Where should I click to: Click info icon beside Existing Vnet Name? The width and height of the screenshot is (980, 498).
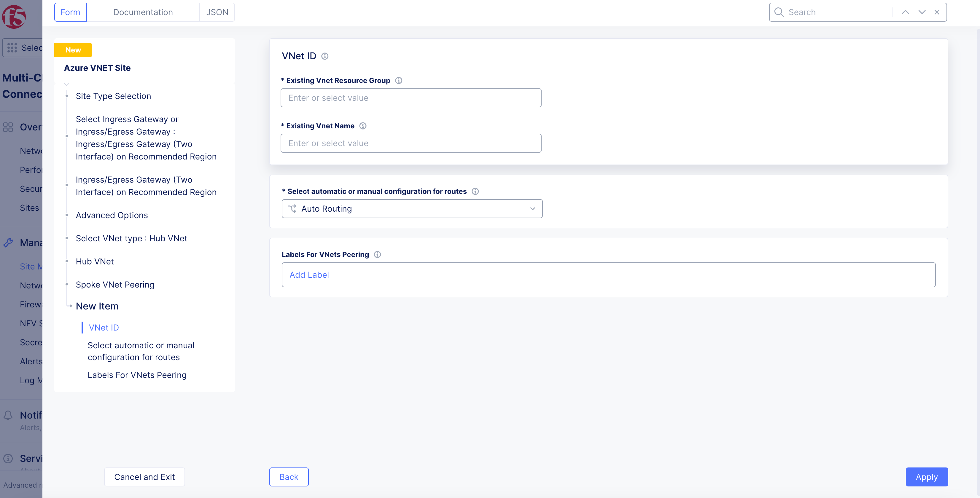pyautogui.click(x=362, y=126)
